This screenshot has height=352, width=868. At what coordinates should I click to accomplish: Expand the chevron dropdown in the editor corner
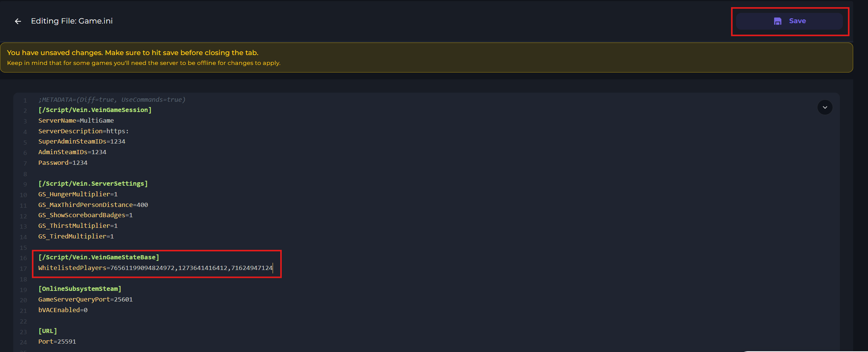tap(825, 107)
